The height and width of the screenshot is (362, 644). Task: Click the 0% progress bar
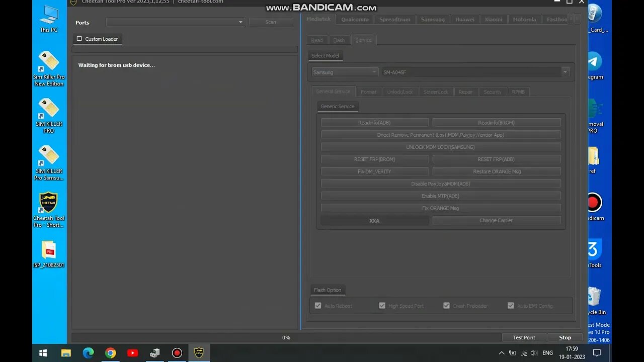click(x=286, y=337)
